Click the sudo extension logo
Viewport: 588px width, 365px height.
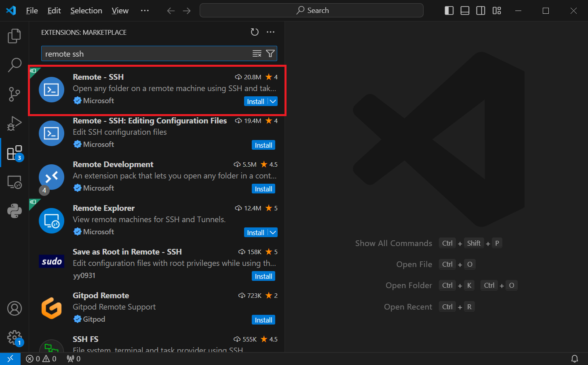click(x=51, y=261)
